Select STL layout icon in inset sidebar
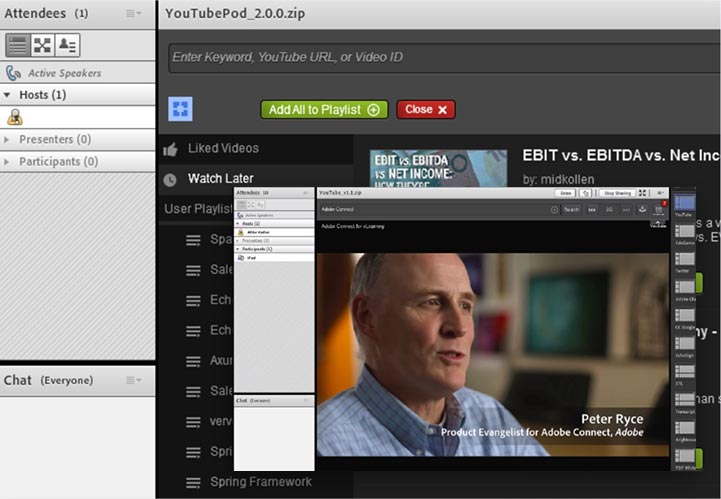The width and height of the screenshot is (721, 499). [x=685, y=371]
